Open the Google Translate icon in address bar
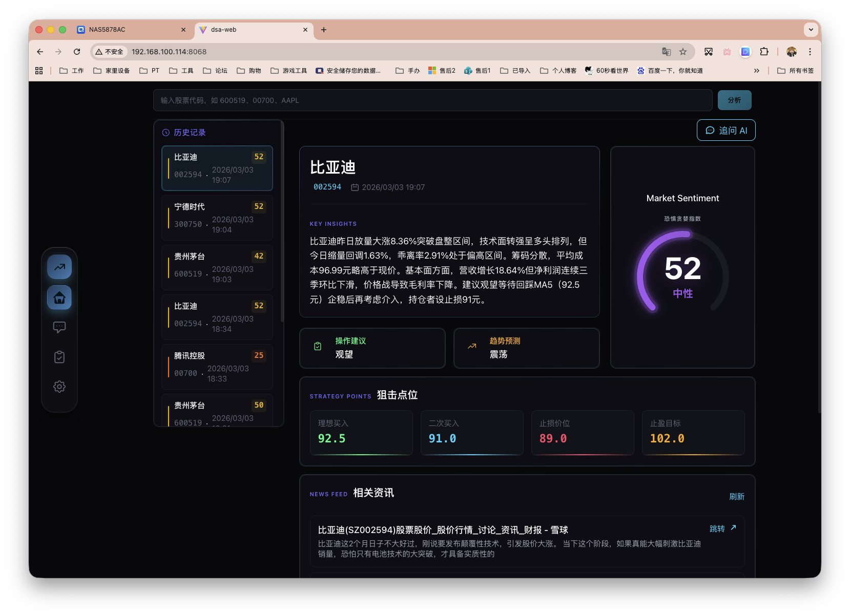Viewport: 850px width, 616px height. point(667,52)
